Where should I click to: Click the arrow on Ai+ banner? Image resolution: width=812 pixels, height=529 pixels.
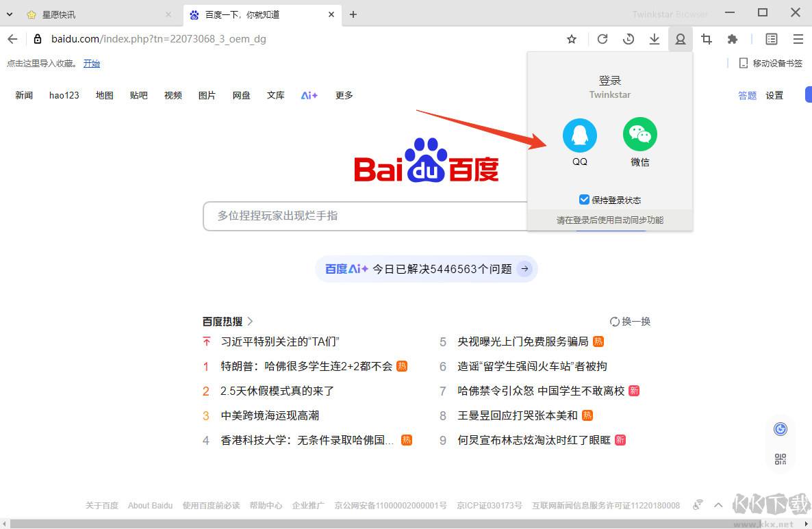[524, 269]
